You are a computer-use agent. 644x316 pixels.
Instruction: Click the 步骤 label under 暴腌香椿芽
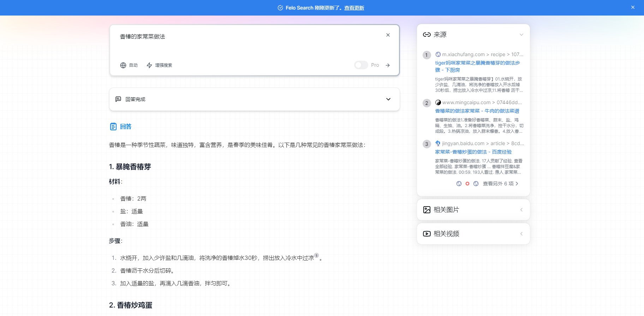click(x=115, y=241)
